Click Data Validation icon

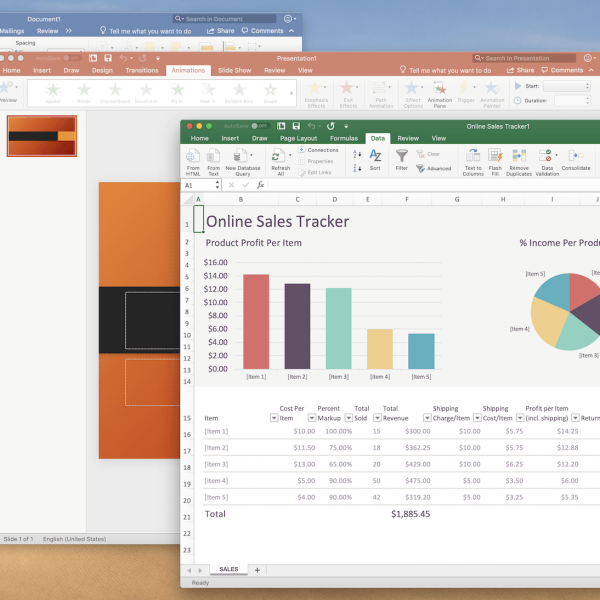[x=545, y=156]
